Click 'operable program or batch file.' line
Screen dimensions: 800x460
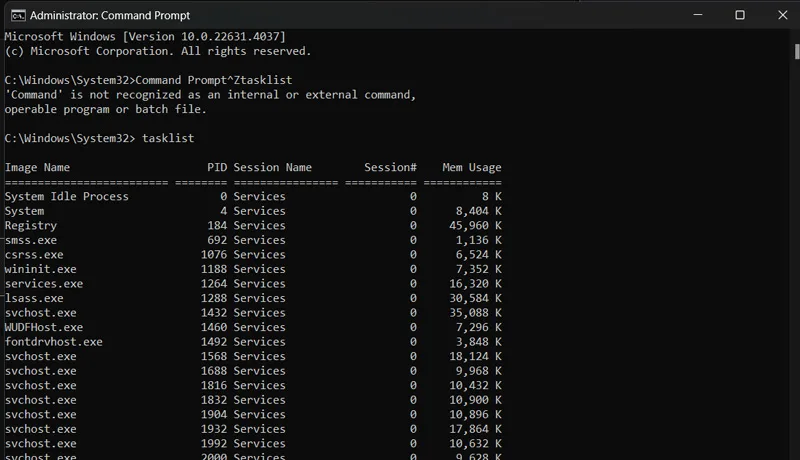[x=106, y=109]
